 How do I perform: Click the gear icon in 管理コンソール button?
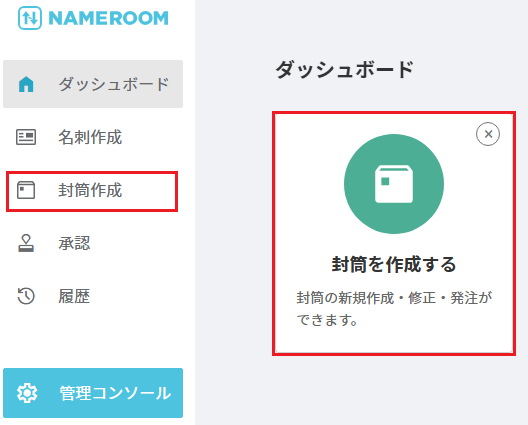[27, 393]
